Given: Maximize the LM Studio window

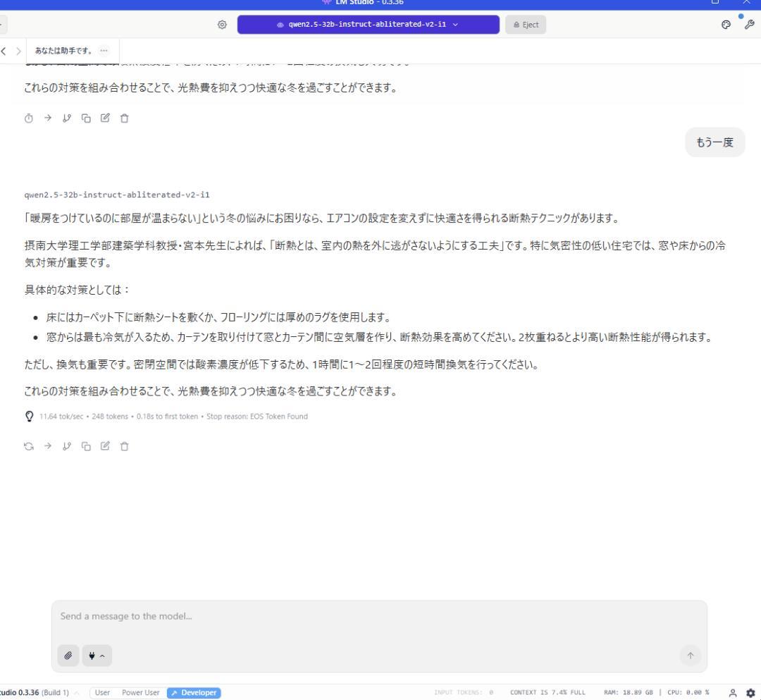Looking at the screenshot, I should click(x=715, y=2).
